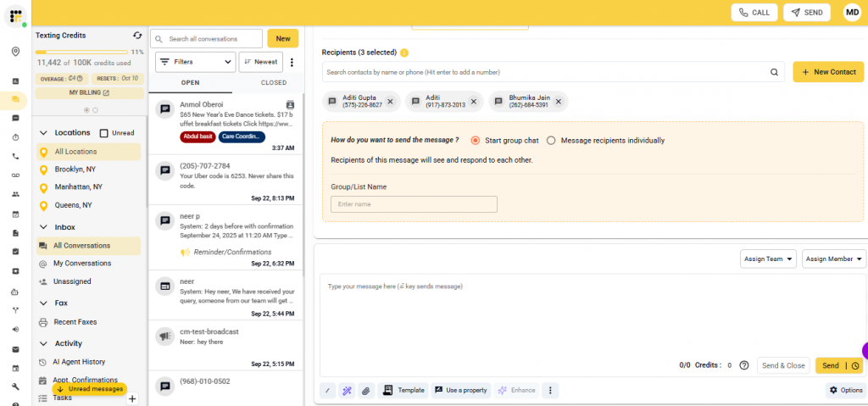Click the MY BILLING link
Screen dimensions: 868x406
pos(89,93)
